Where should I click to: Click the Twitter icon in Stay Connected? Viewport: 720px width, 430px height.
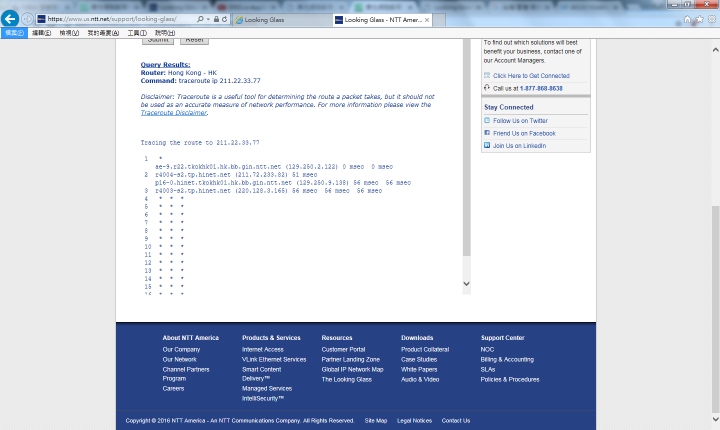pos(487,120)
